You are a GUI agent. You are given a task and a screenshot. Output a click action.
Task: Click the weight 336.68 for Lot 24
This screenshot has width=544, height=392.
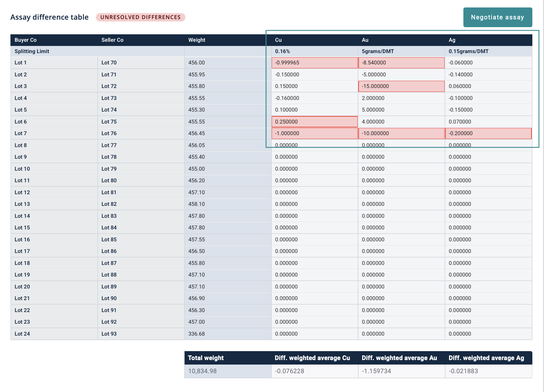(x=196, y=334)
